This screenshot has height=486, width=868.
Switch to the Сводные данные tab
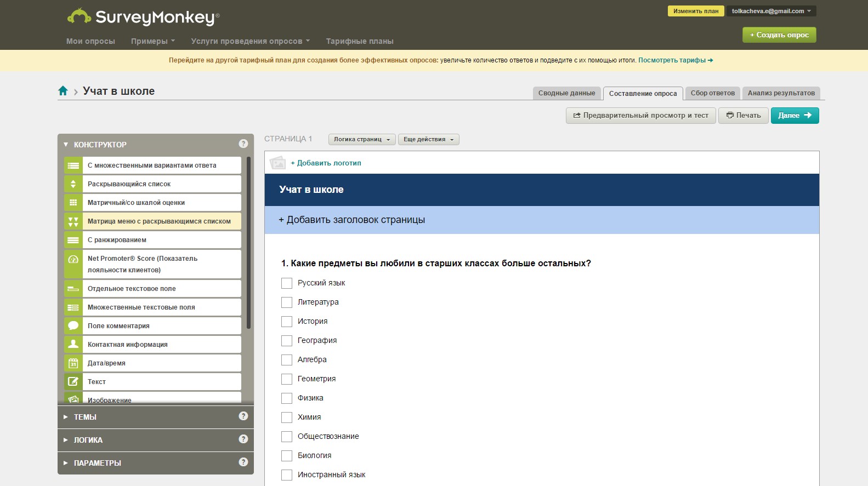click(x=567, y=93)
